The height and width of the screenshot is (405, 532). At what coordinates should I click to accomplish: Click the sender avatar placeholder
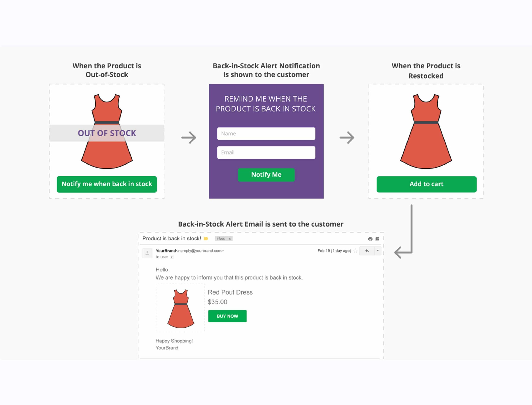[x=147, y=253]
